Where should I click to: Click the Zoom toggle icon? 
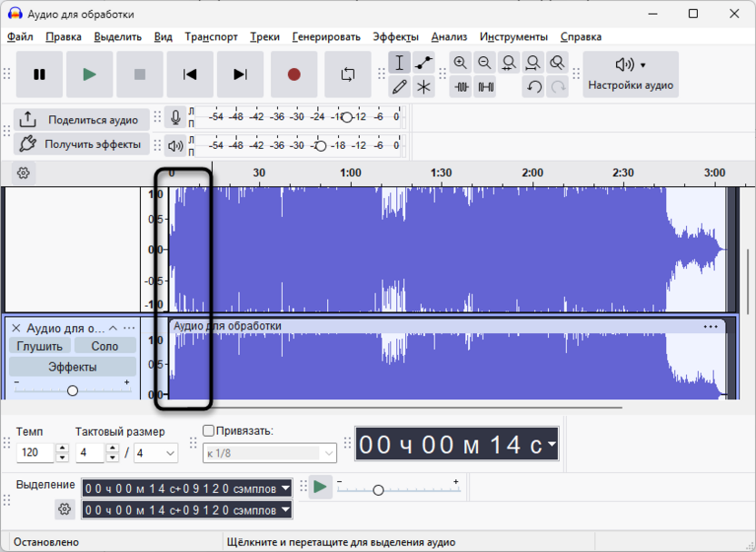point(557,63)
